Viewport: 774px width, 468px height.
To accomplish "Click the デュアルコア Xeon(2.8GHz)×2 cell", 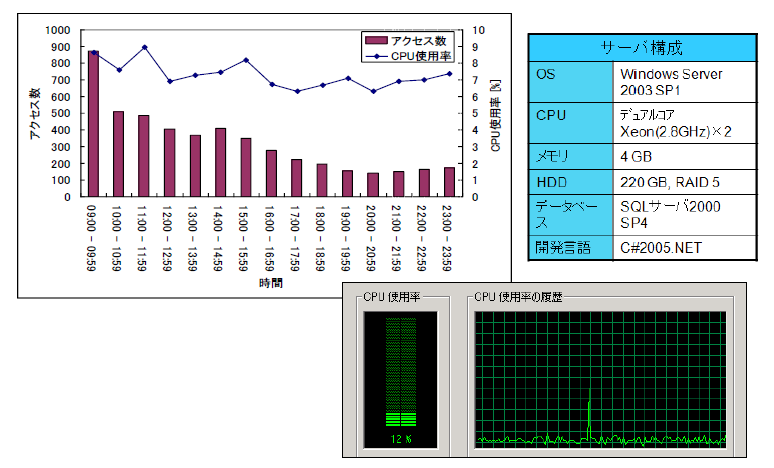I will pos(685,123).
